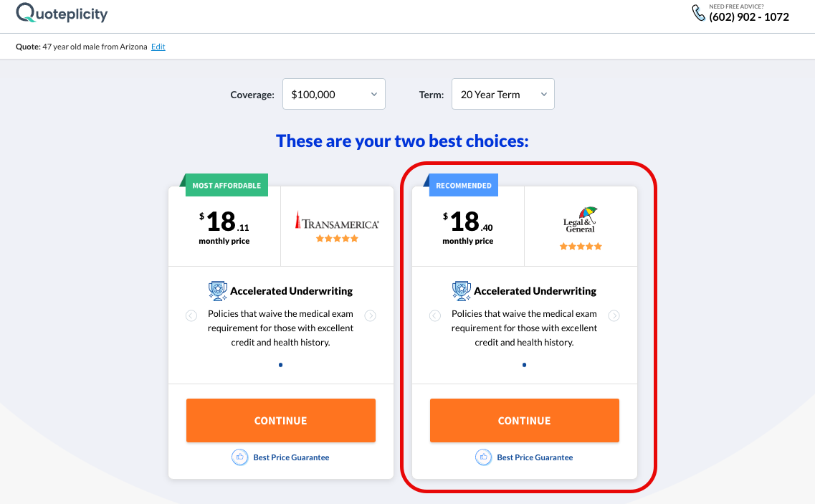Click the trophy icon in the Transamerica card
Image resolution: width=815 pixels, height=504 pixels.
[218, 291]
